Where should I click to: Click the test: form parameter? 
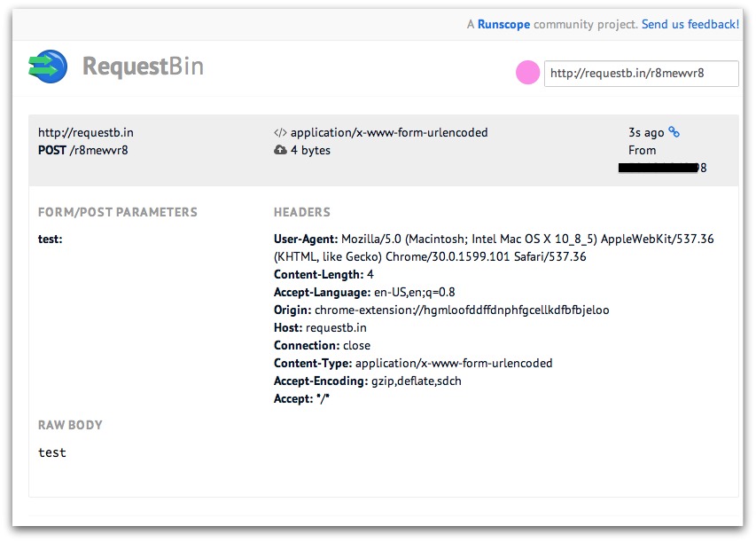coord(51,239)
